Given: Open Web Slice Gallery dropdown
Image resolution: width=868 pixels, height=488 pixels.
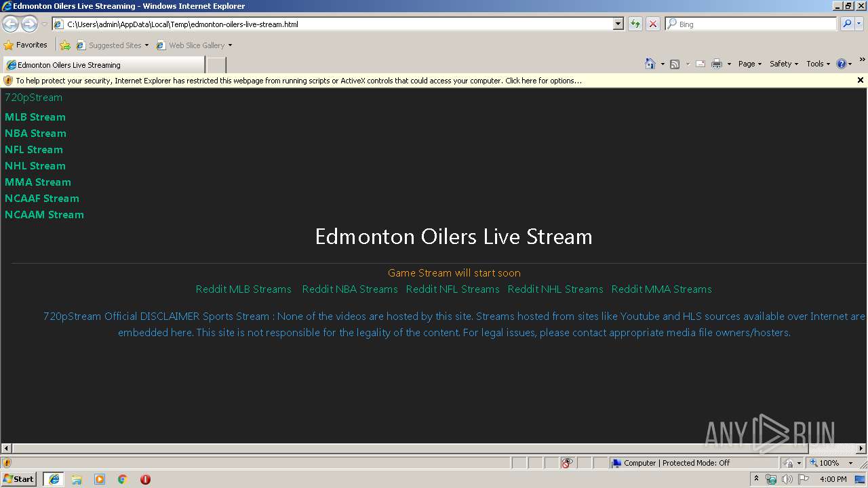Looking at the screenshot, I should [195, 45].
